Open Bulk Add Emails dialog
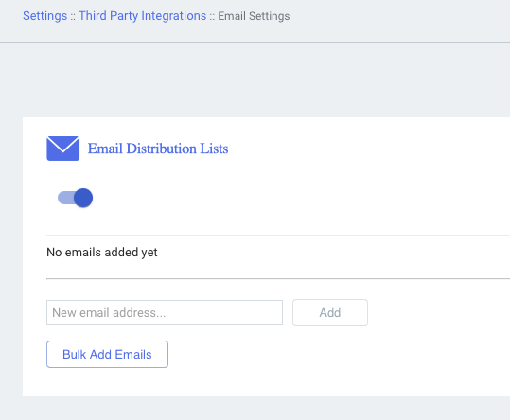Screen dimensions: 510x420 pos(107,355)
